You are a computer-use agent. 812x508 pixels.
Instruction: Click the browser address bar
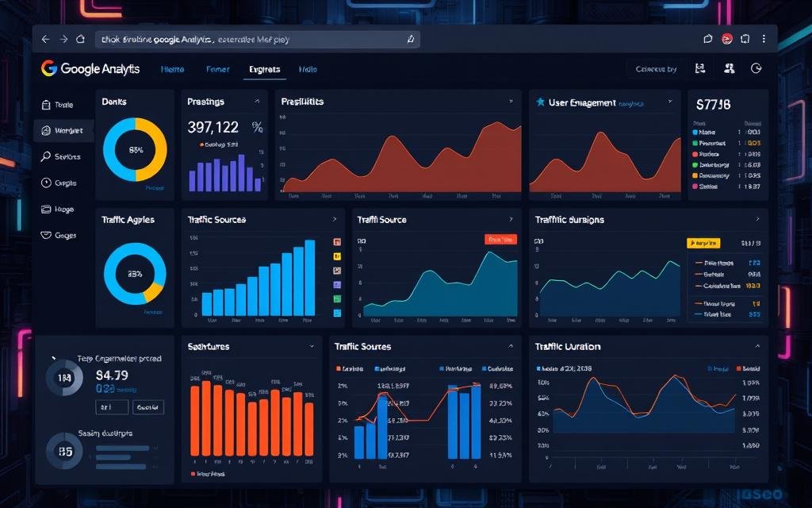(254, 39)
